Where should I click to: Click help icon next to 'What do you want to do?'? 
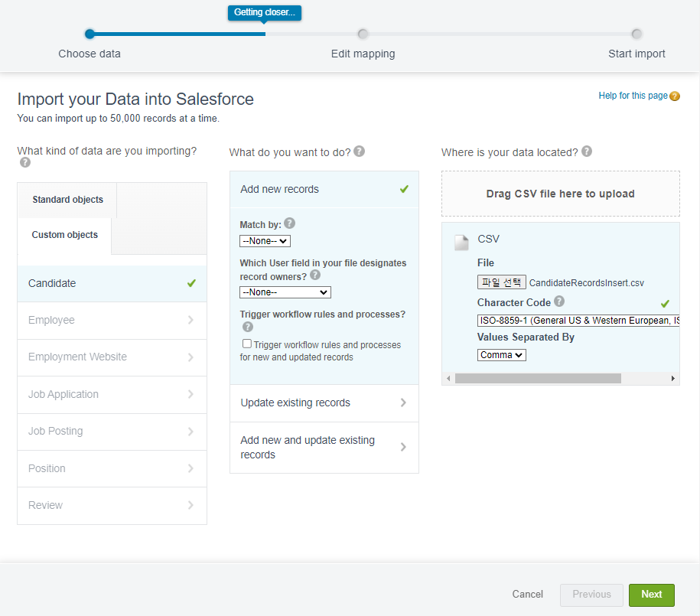pos(360,152)
